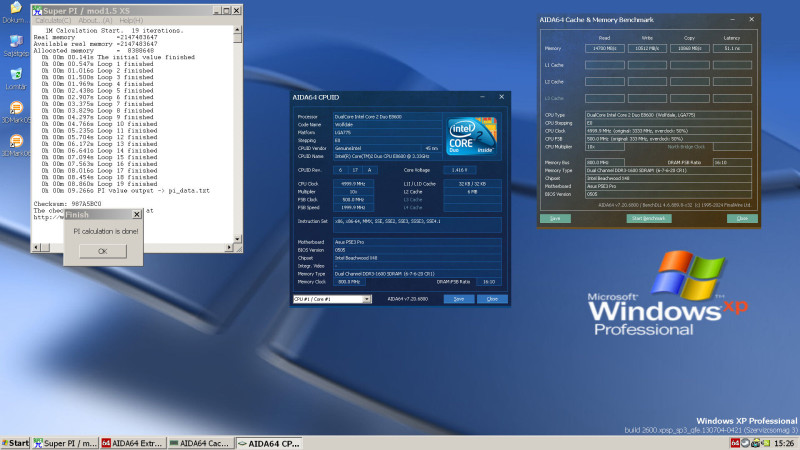Screen dimensions: 800x450
Task: Click the DRAM:FSB Ratio value in Benchmark
Action: pyautogui.click(x=732, y=162)
